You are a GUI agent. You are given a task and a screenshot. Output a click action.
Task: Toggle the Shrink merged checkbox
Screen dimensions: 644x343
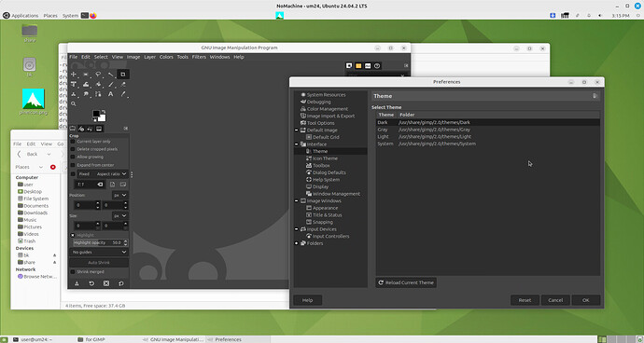coord(73,272)
